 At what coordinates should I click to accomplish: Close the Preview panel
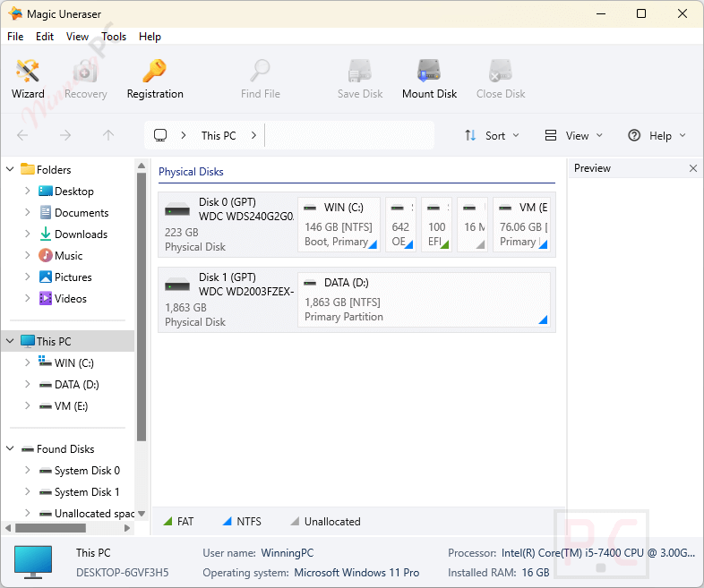[x=692, y=168]
